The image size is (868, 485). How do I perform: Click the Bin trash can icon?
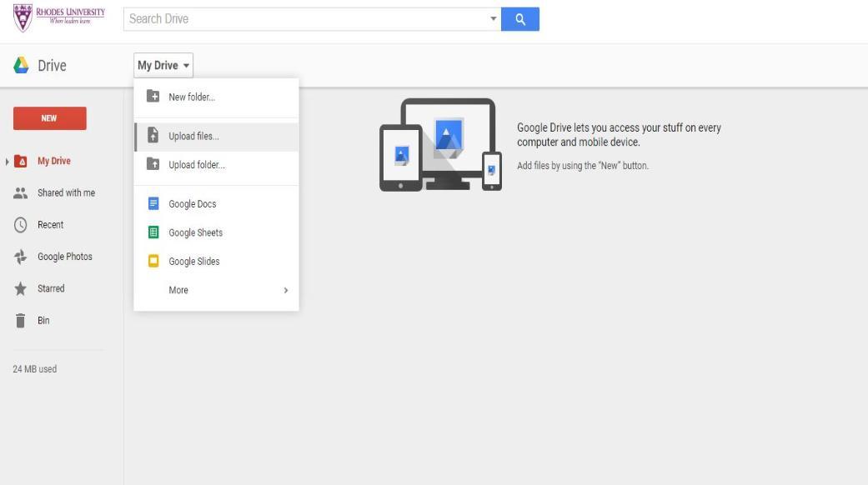click(x=21, y=321)
